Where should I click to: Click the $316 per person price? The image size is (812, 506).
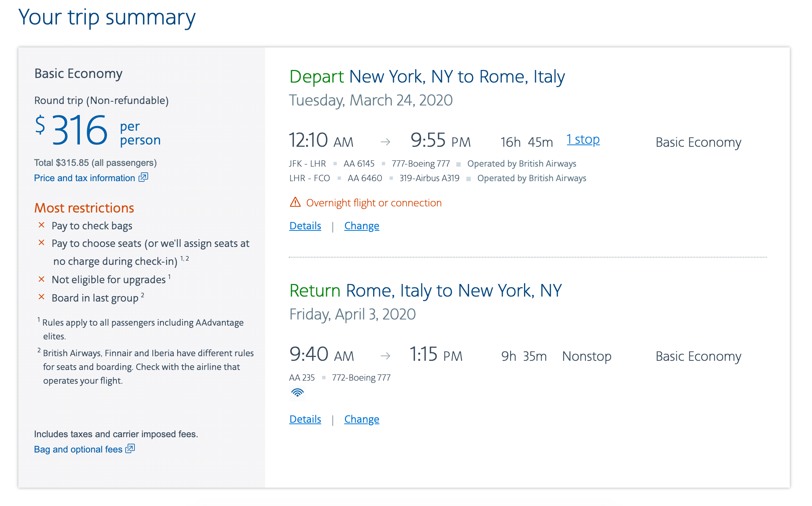[x=80, y=131]
